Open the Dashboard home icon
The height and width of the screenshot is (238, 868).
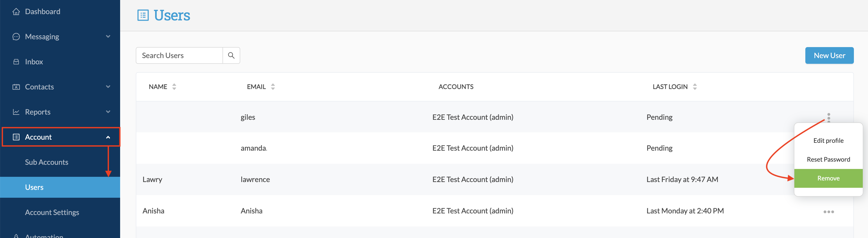16,12
